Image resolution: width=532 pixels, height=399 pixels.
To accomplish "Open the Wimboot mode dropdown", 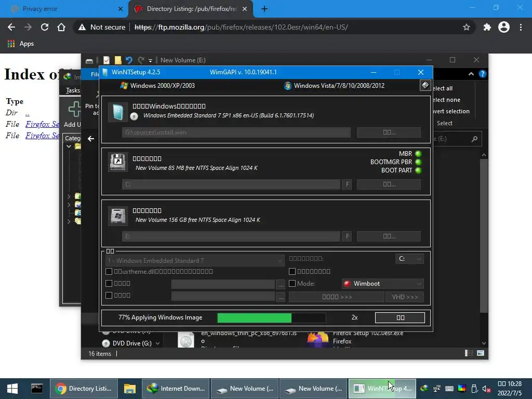I will tap(383, 283).
